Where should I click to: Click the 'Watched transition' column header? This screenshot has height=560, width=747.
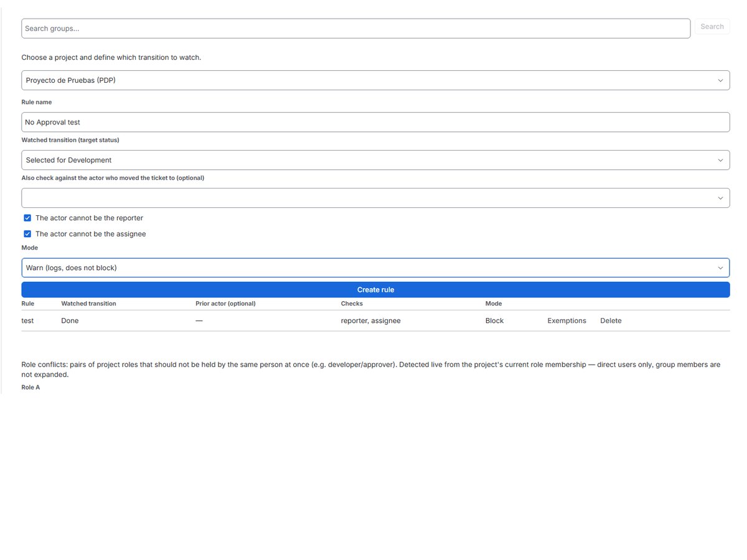[x=88, y=304]
